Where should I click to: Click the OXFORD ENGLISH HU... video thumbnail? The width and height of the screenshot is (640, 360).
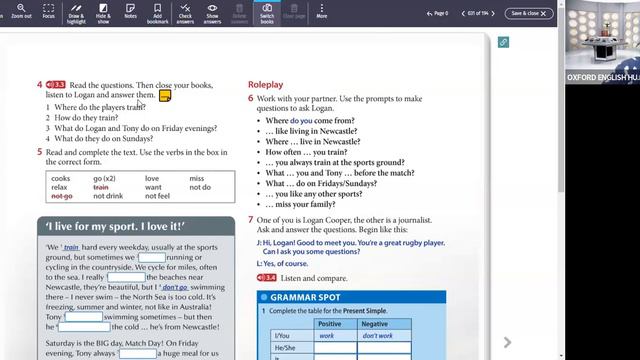[x=603, y=42]
